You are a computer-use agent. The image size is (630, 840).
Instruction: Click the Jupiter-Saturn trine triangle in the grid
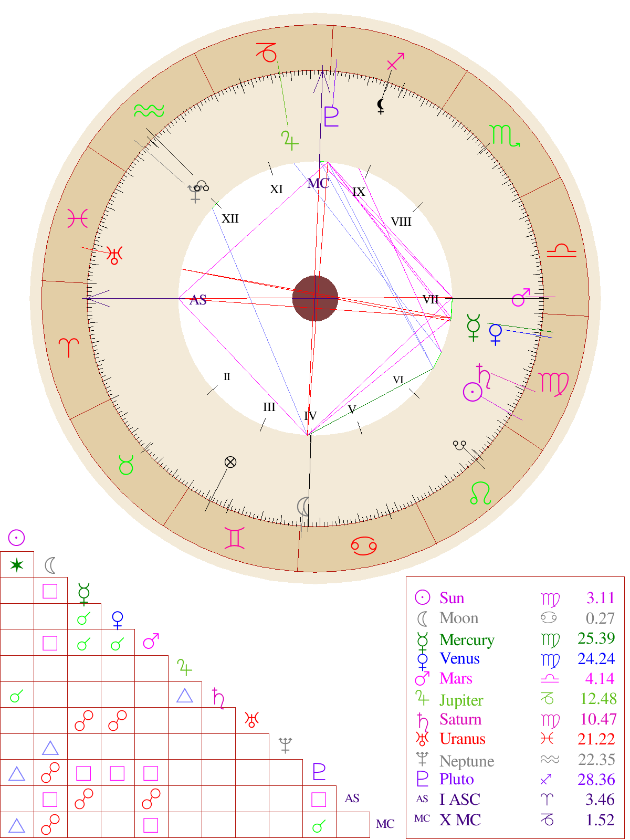pyautogui.click(x=185, y=696)
